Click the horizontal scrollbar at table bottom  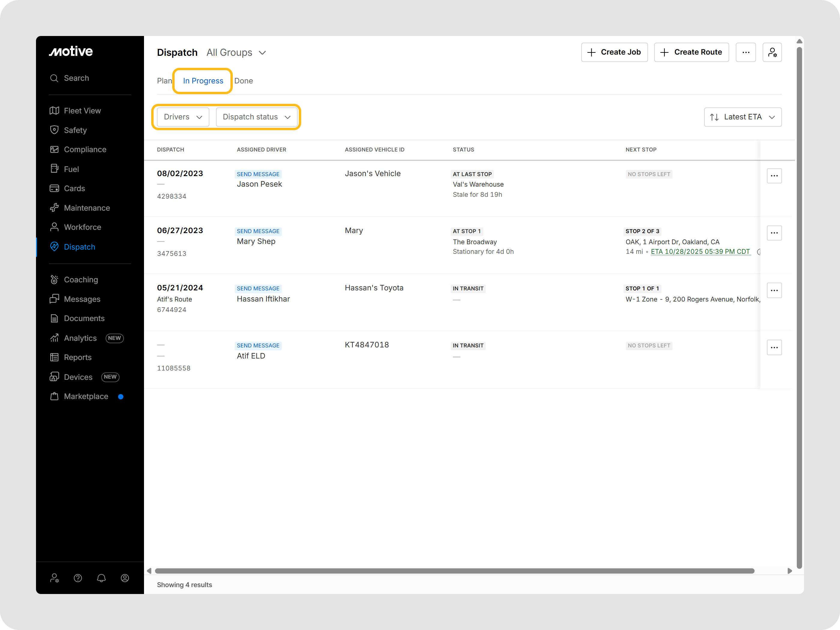(x=454, y=571)
